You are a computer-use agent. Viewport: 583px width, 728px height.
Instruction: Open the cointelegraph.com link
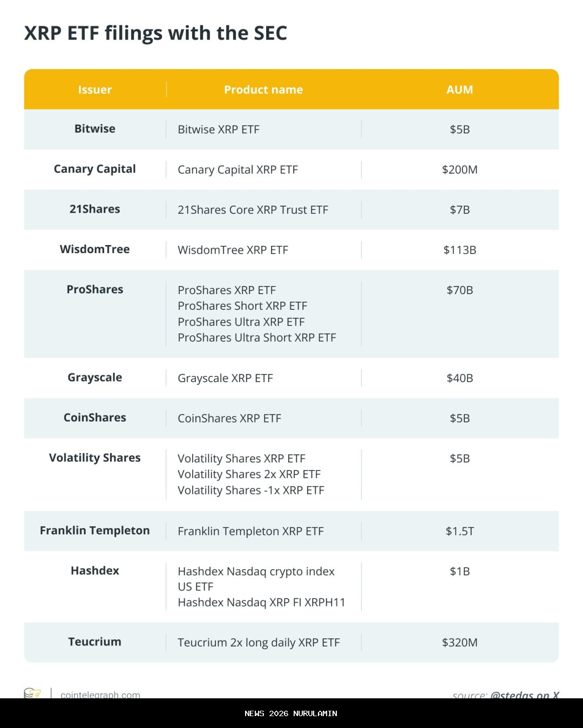pyautogui.click(x=100, y=695)
